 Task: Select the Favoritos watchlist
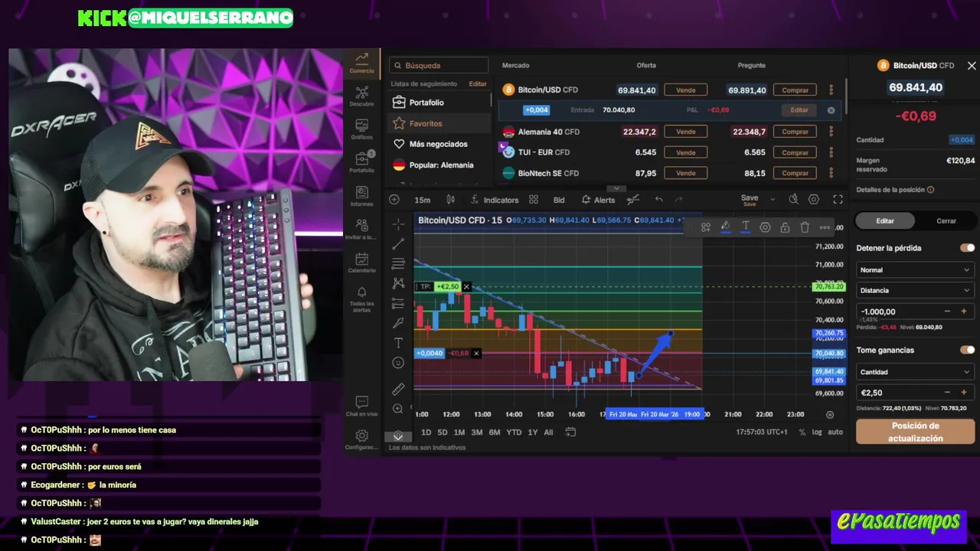click(439, 123)
